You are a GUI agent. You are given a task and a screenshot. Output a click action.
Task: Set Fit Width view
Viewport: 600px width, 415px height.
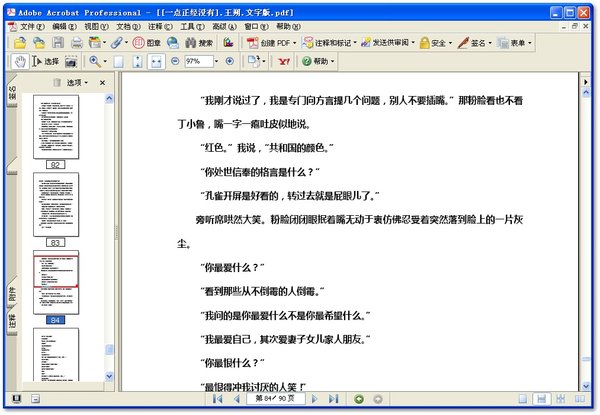[156, 62]
